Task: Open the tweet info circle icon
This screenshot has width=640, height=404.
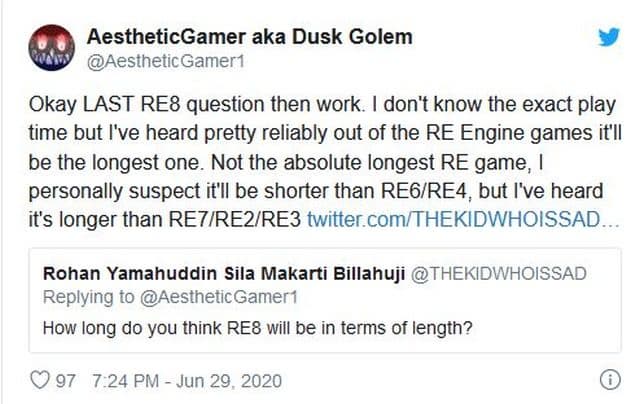Action: (x=609, y=380)
